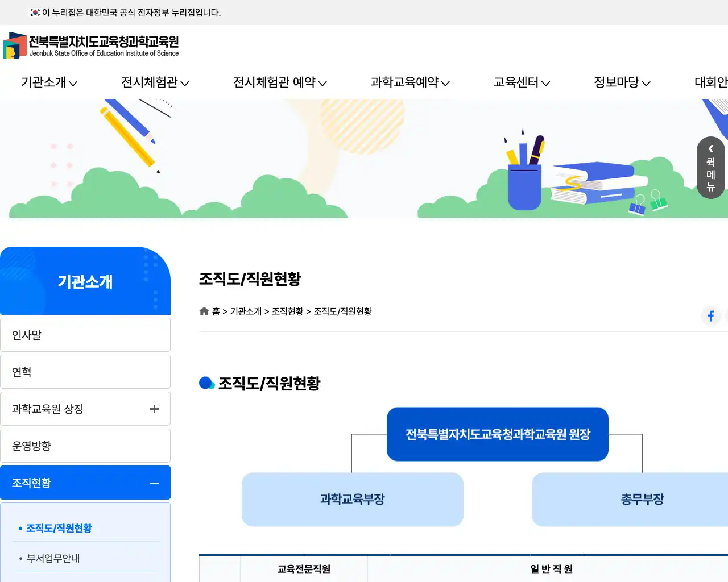Open the 인사말 sidebar page
728x582 pixels.
(x=26, y=335)
